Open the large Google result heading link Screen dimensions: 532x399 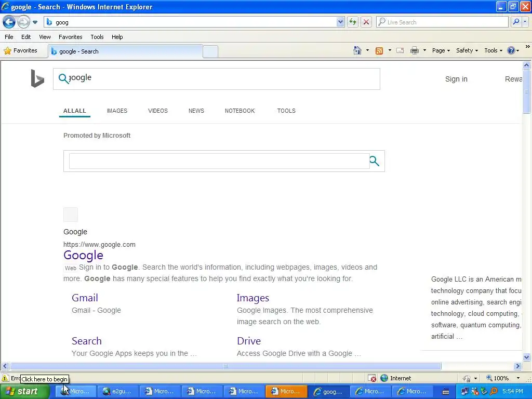pos(83,255)
